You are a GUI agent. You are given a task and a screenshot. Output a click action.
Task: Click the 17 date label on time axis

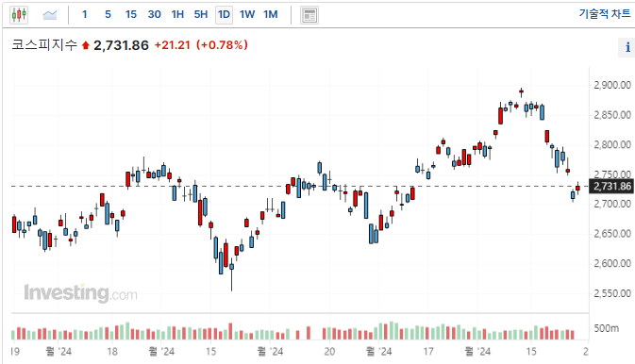point(428,352)
